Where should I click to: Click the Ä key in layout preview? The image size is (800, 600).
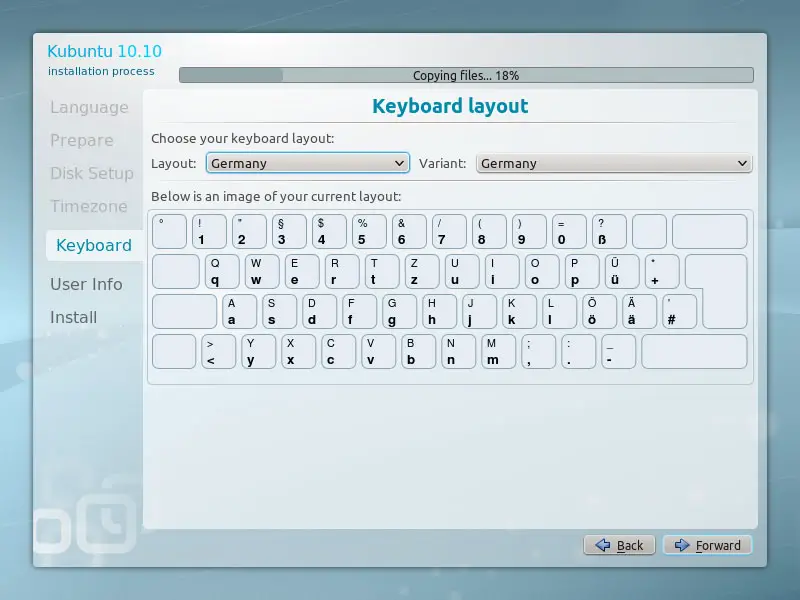[x=639, y=311]
